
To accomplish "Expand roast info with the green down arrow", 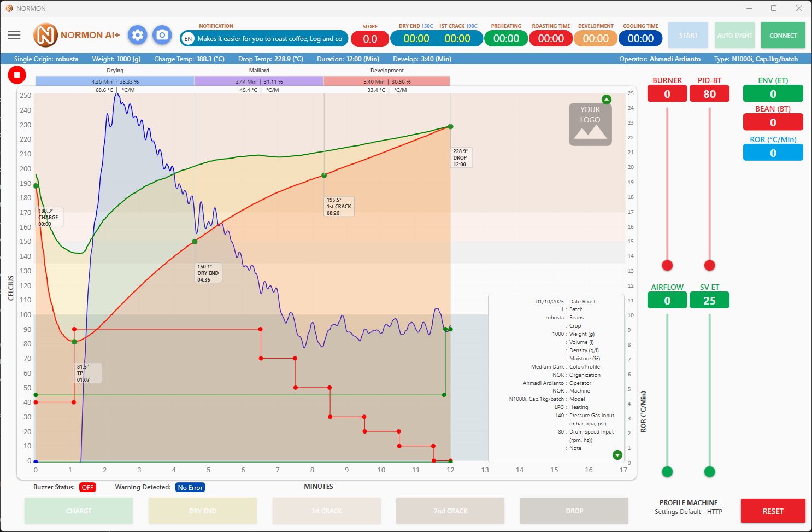I will (617, 455).
